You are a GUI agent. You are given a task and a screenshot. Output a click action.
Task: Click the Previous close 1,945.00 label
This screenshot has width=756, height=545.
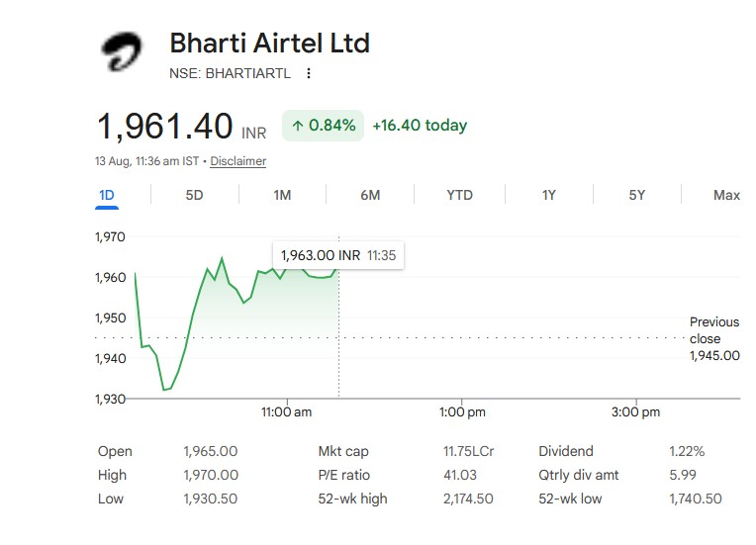tap(714, 338)
